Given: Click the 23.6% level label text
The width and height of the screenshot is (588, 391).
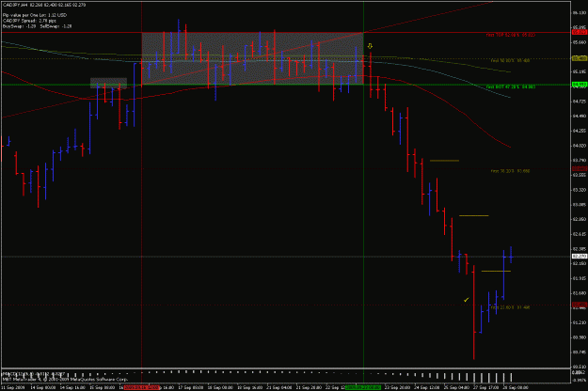Looking at the screenshot, I should (510, 307).
